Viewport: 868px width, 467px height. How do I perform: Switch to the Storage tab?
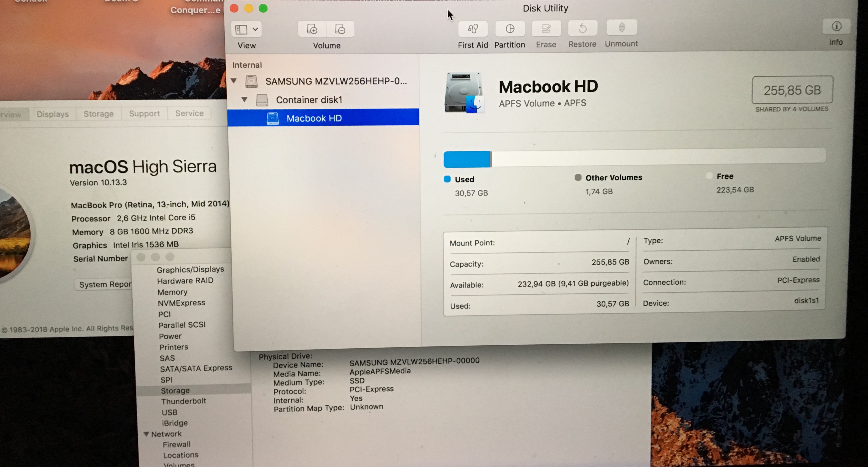(x=99, y=114)
